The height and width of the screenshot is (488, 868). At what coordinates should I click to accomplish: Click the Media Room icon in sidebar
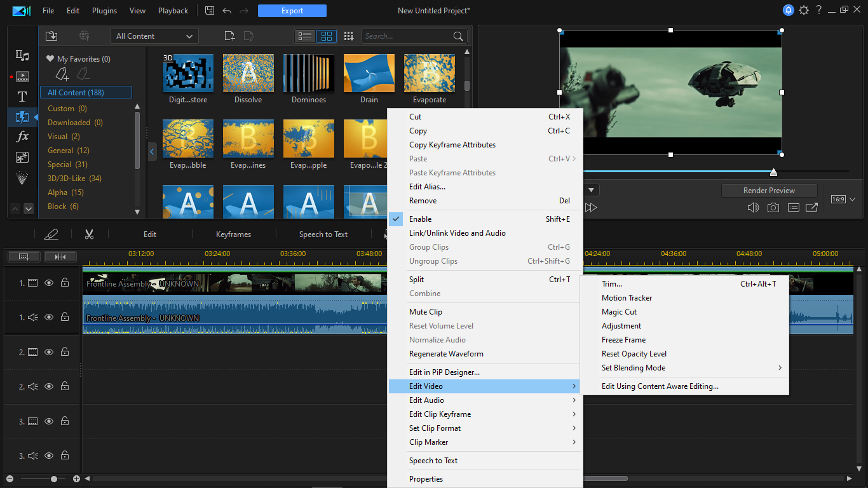point(22,56)
